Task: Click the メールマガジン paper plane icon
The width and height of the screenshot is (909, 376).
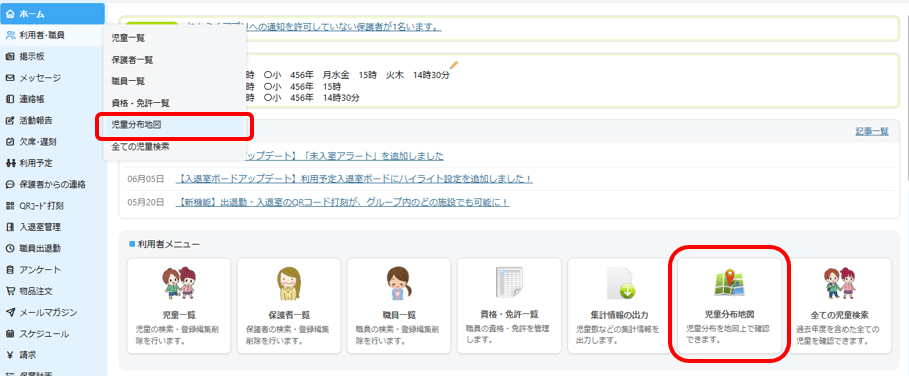Action: tap(10, 312)
